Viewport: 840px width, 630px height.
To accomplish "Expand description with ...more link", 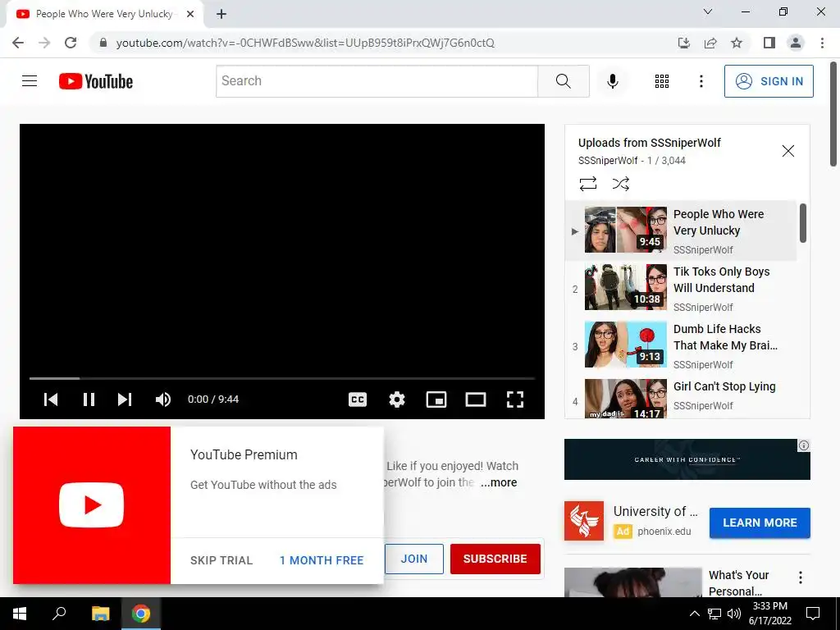I will pyautogui.click(x=499, y=482).
